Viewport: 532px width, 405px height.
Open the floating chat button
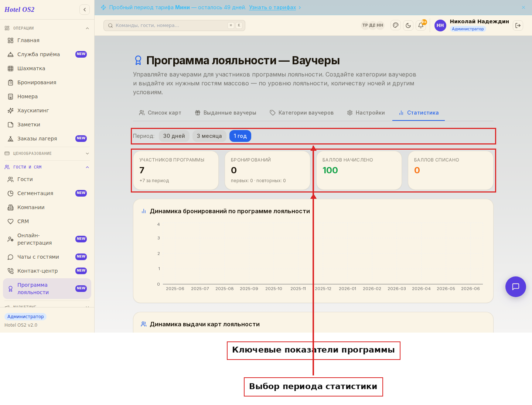[x=516, y=287]
